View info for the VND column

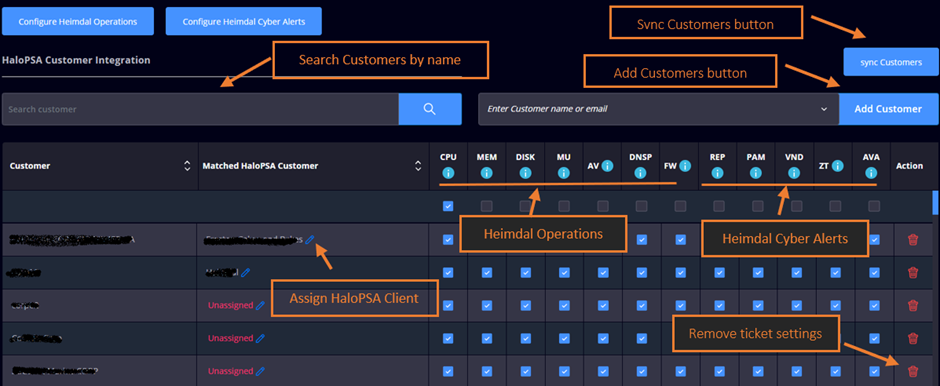[794, 174]
